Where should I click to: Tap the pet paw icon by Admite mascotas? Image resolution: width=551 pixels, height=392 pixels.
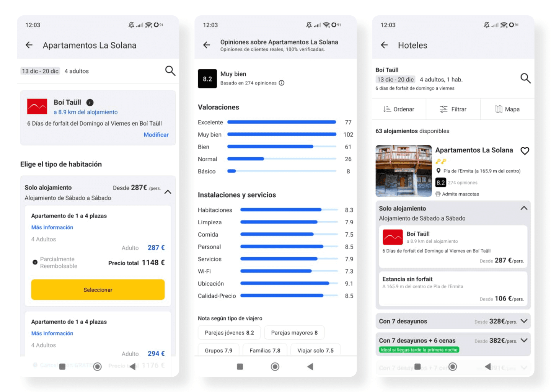tap(438, 194)
